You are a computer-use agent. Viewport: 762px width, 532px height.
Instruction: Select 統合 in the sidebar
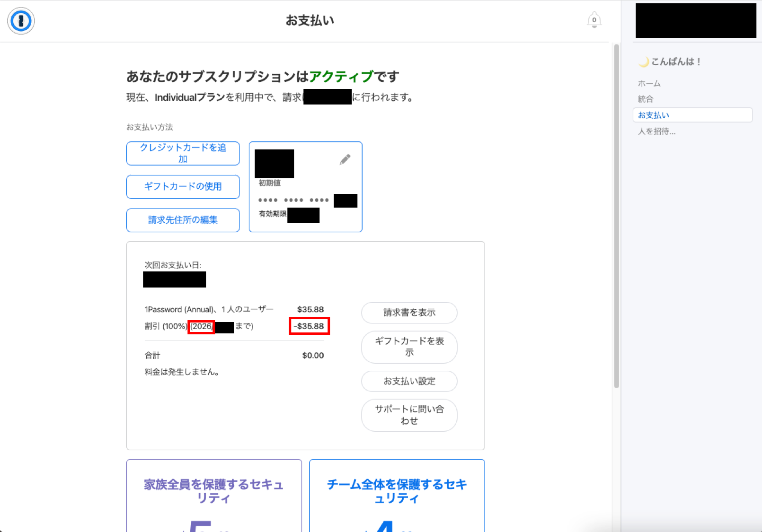[x=646, y=99]
